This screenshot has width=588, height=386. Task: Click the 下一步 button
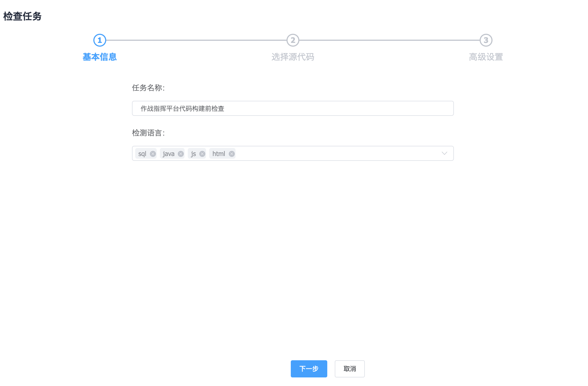[309, 369]
